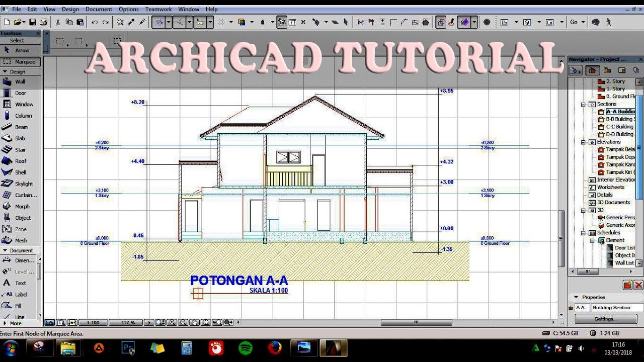
Task: Toggle the Guide Lines button in toolbar
Action: (159, 22)
